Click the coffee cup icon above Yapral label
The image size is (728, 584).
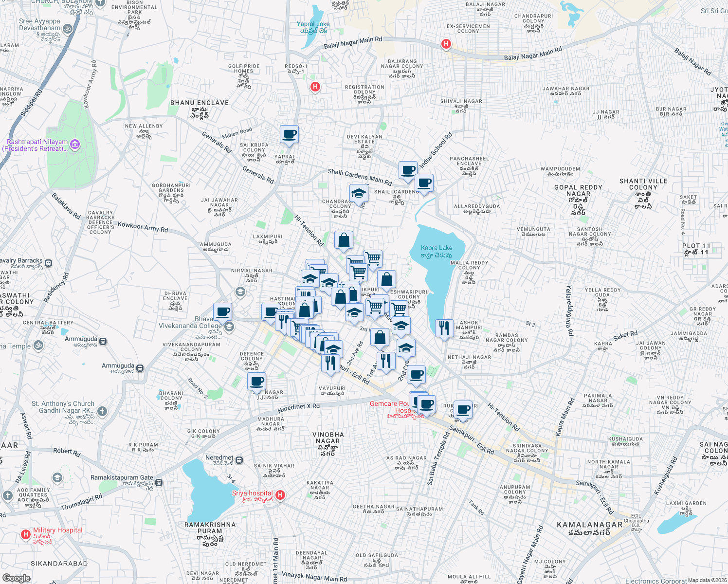coord(289,135)
